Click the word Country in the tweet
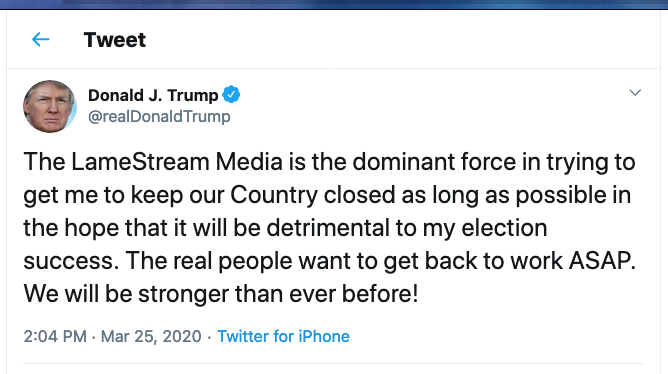The image size is (668, 374). [274, 195]
